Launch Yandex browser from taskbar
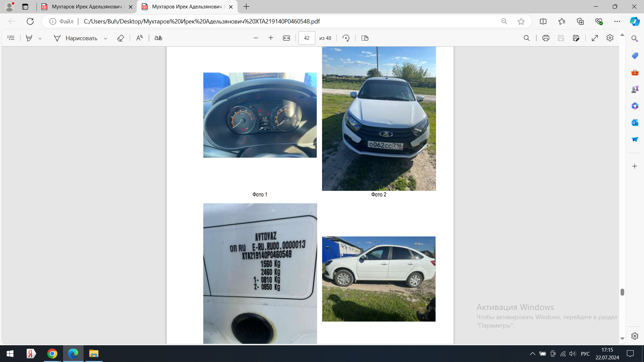This screenshot has height=362, width=644. click(31, 354)
